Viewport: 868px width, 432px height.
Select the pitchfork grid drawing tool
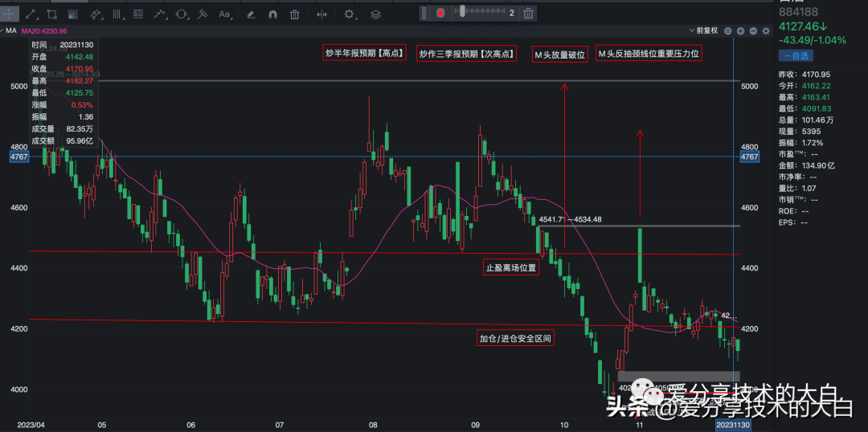point(203,14)
